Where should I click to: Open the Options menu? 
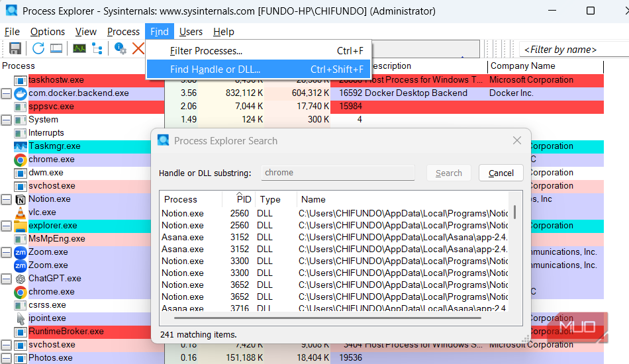tap(47, 32)
